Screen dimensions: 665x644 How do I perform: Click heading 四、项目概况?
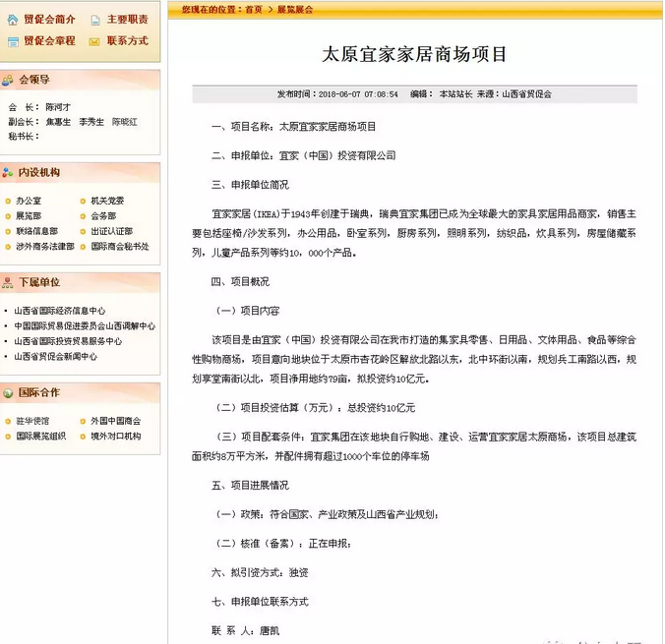click(x=240, y=281)
